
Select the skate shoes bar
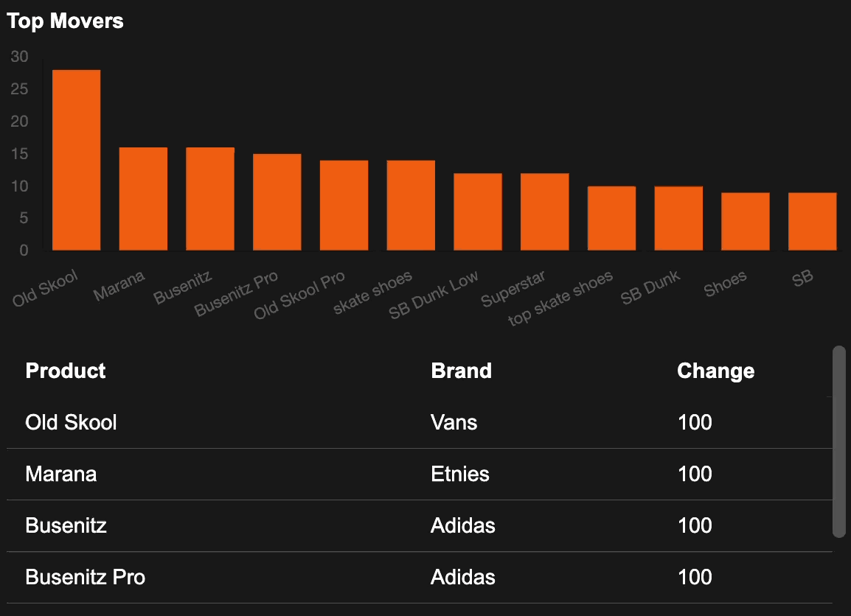pos(410,205)
